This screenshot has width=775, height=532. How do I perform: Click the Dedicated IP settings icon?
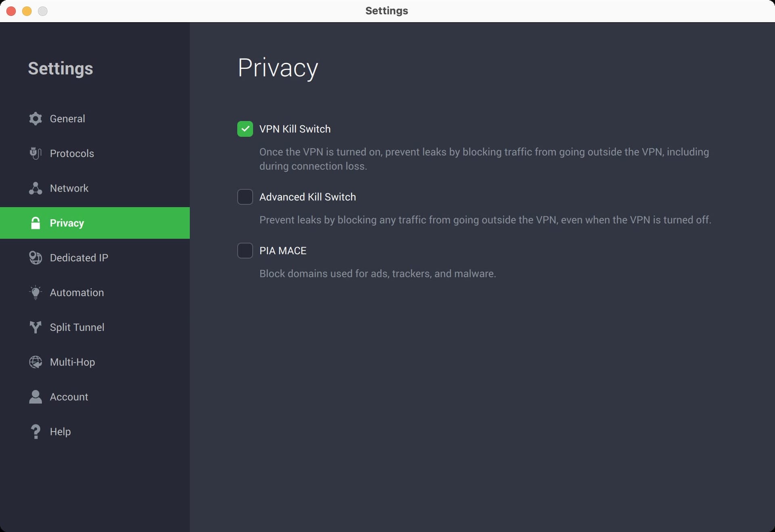(x=36, y=258)
